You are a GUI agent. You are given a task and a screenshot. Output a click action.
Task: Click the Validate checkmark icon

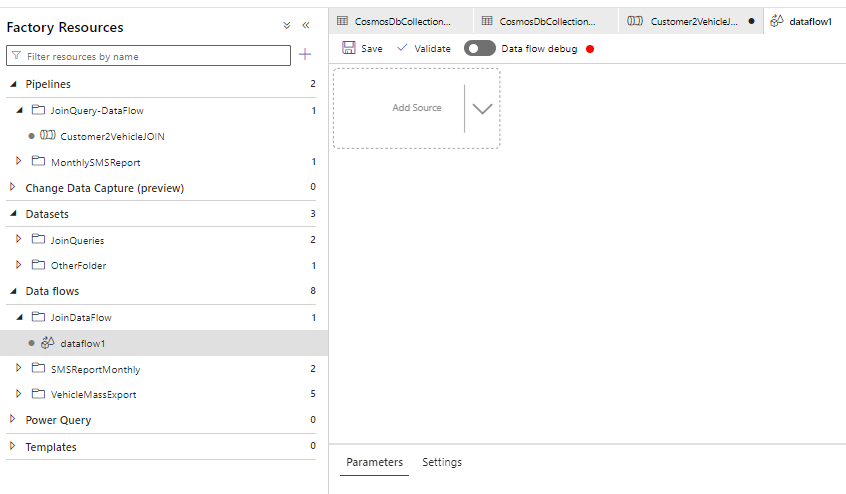point(402,48)
